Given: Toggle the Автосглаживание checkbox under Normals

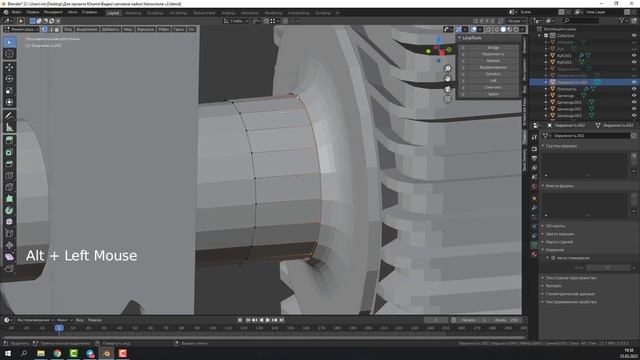Looking at the screenshot, I should pyautogui.click(x=553, y=258).
